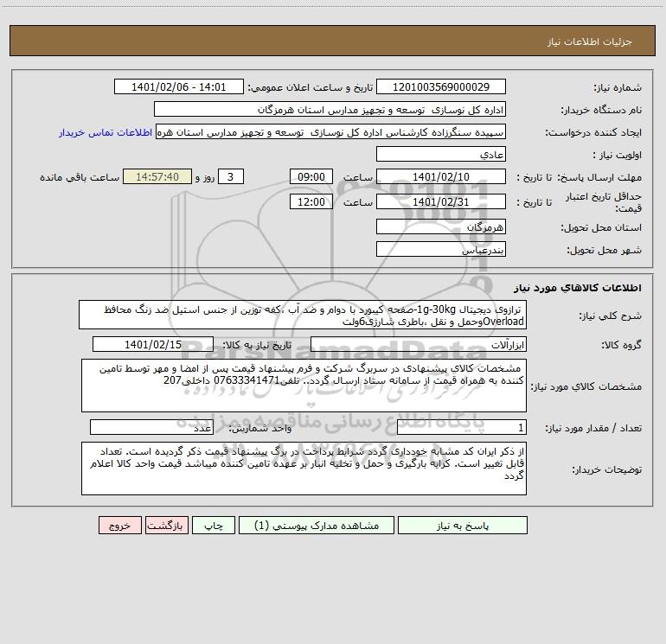
Task: Click the تاریخ نیاز به کالا label
Action: (x=258, y=345)
